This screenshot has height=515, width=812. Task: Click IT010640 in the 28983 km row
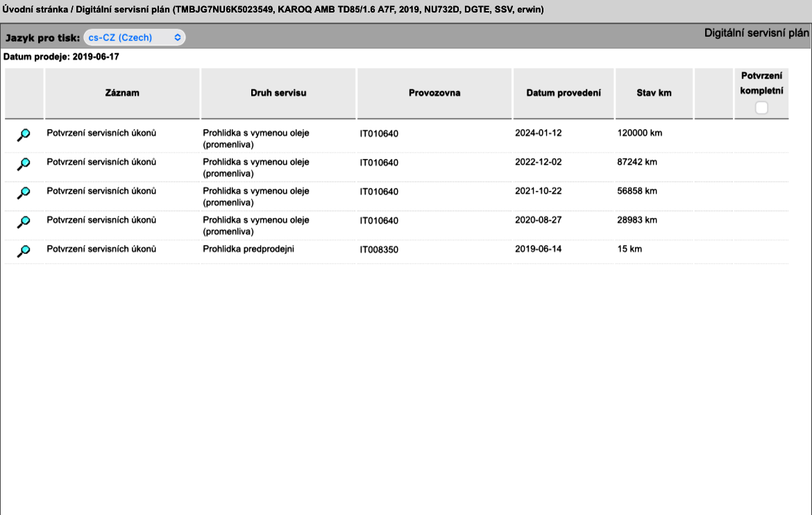click(379, 221)
